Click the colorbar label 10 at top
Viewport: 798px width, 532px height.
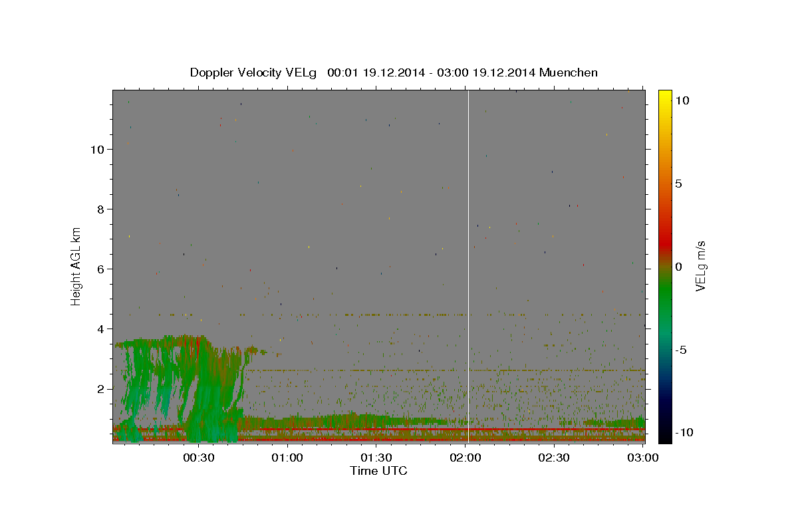(682, 100)
